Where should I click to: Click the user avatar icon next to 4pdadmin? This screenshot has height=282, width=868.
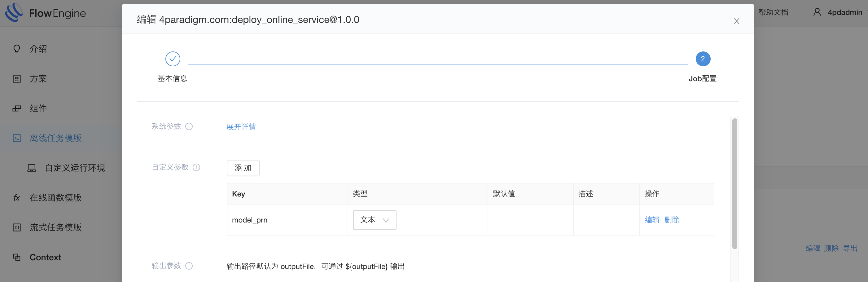(x=817, y=12)
